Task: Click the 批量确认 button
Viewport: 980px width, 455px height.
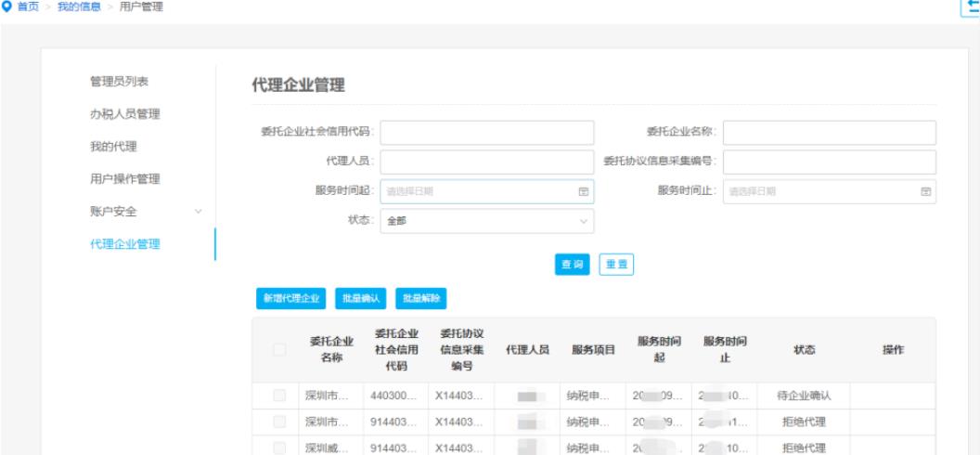Action: (x=361, y=298)
